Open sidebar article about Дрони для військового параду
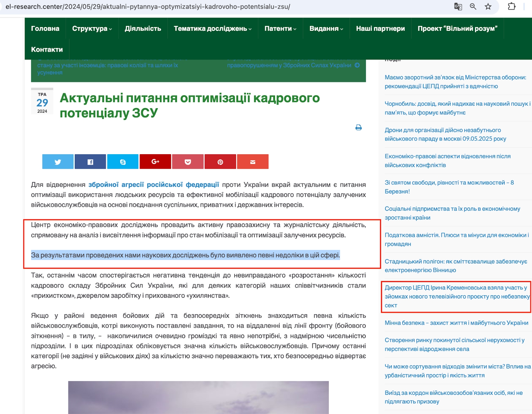The image size is (532, 414). tap(446, 134)
